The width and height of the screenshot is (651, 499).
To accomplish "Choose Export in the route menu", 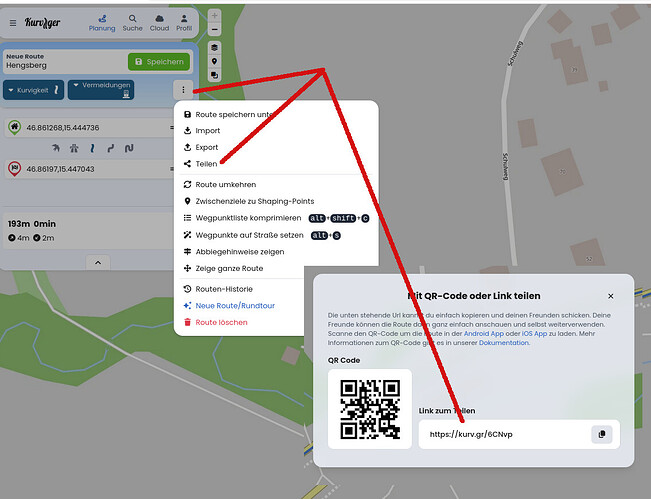I will coord(206,147).
